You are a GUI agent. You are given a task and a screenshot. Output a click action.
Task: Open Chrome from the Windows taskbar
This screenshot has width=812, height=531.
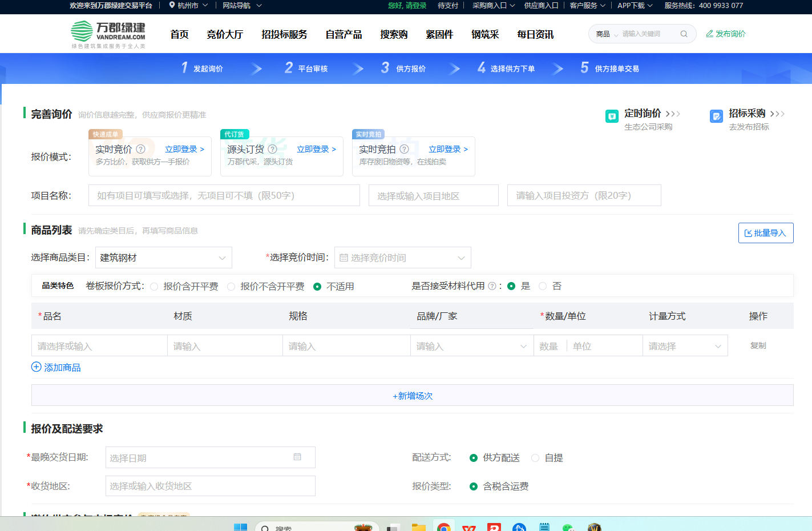click(443, 527)
